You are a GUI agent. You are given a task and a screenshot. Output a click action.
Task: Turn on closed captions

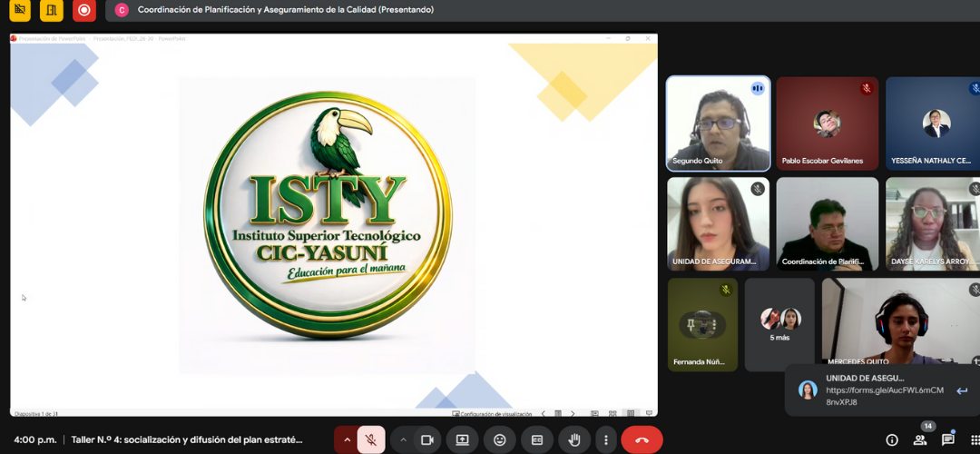tap(536, 439)
